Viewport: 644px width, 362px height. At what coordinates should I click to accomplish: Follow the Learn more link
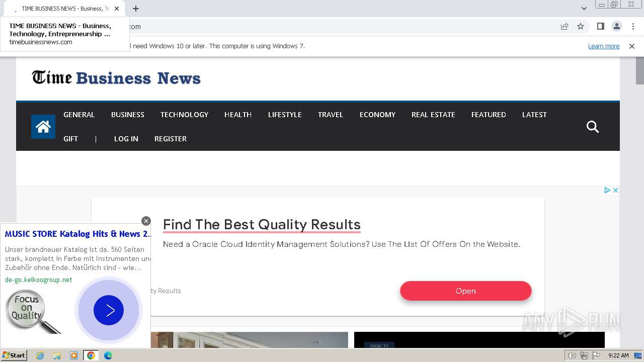pyautogui.click(x=604, y=46)
